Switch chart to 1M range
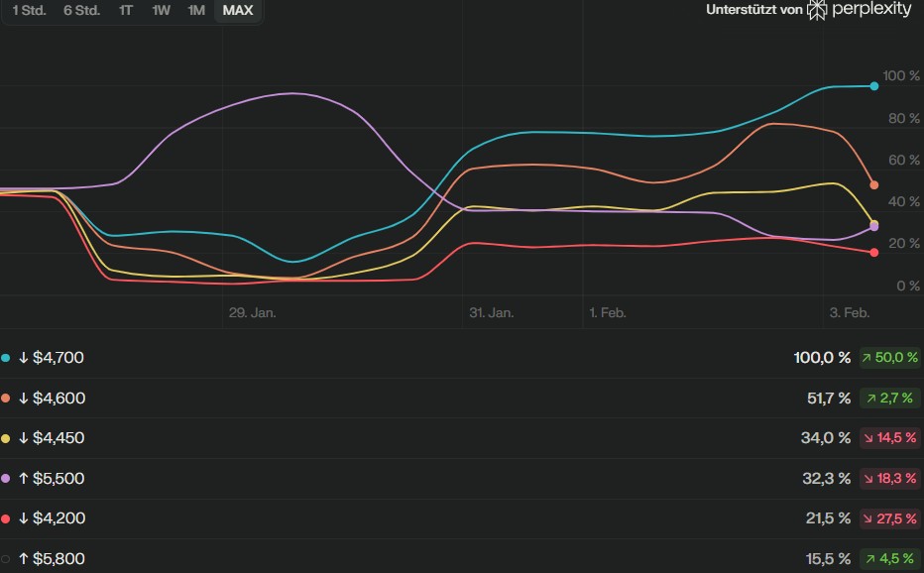 click(196, 11)
